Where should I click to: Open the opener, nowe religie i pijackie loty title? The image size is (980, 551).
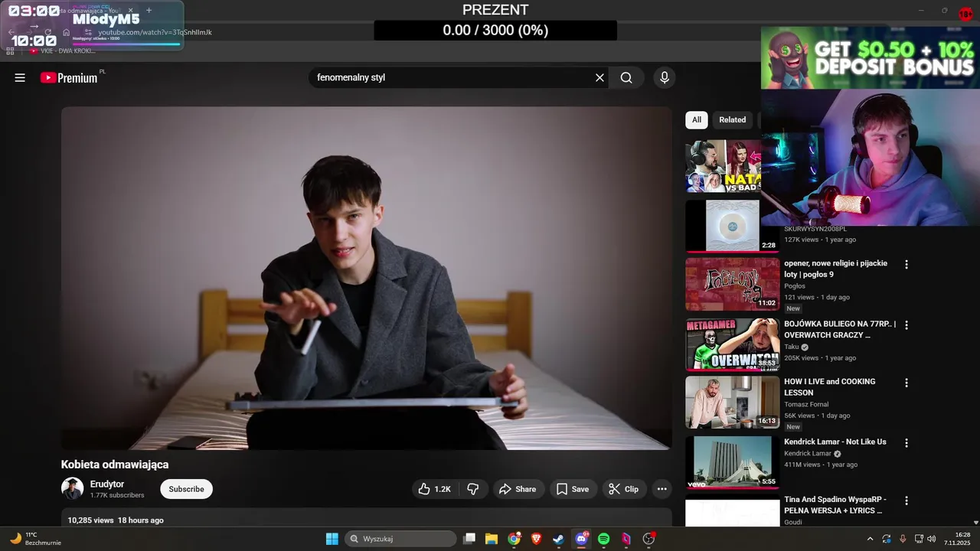(835, 269)
